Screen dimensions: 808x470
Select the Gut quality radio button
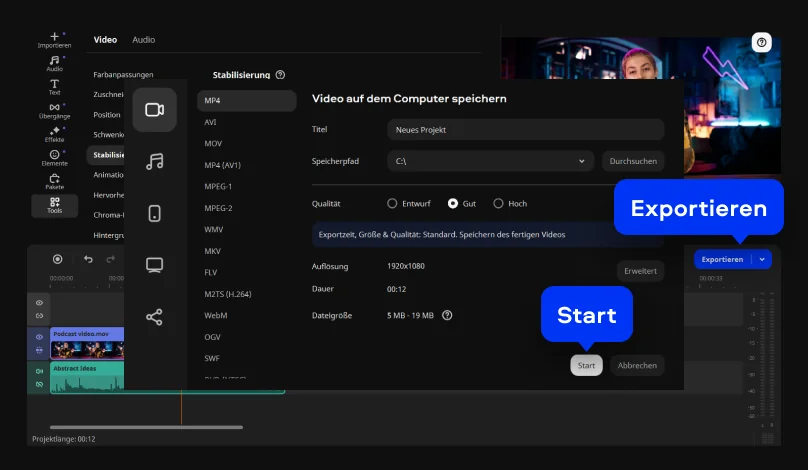(x=453, y=203)
